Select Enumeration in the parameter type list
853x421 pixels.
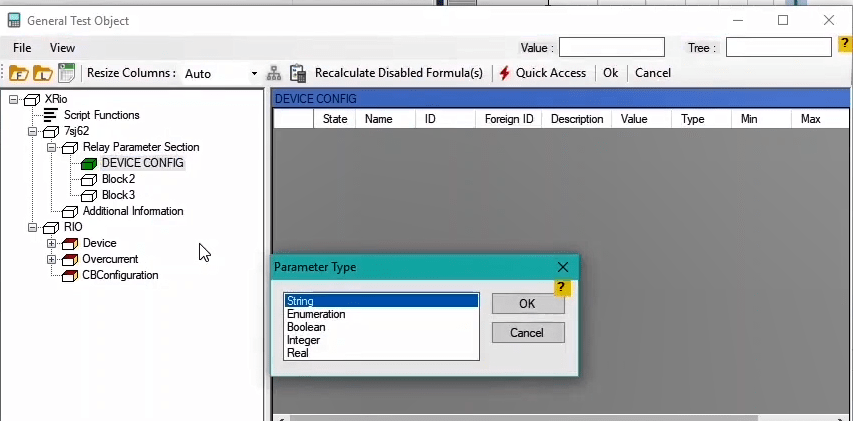[316, 314]
